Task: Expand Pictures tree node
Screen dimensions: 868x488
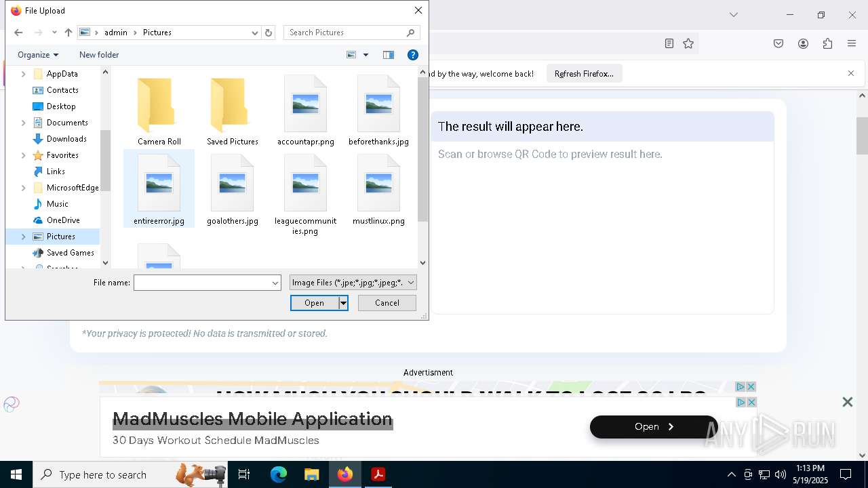Action: coord(24,237)
